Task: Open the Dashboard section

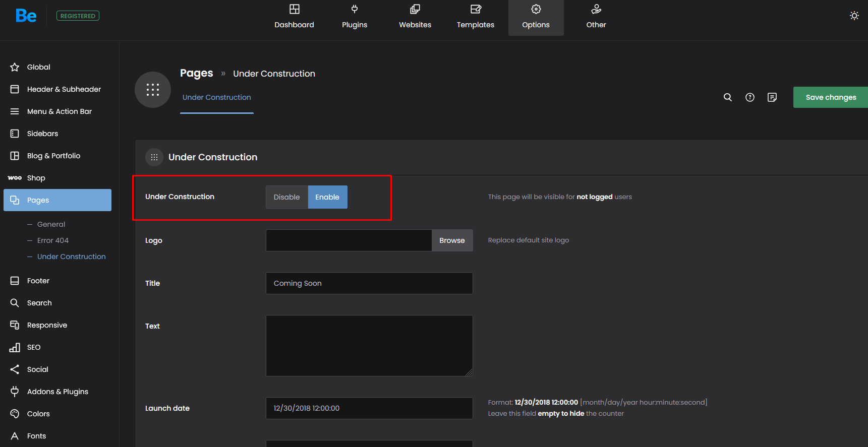Action: click(294, 18)
